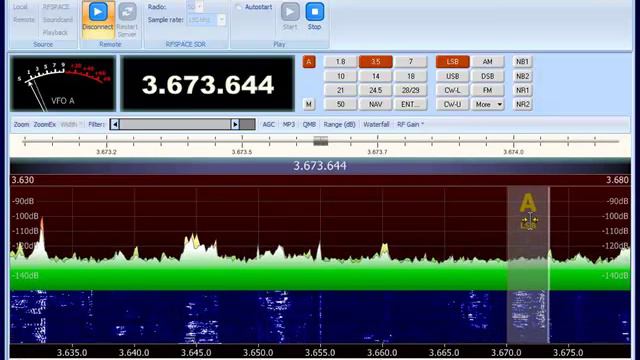Toggle noise reduction NR1
The image size is (640, 360).
[x=522, y=90]
